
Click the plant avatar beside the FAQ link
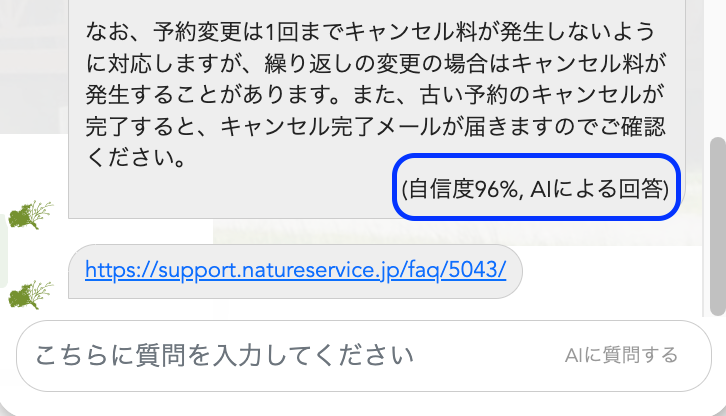coord(31,295)
